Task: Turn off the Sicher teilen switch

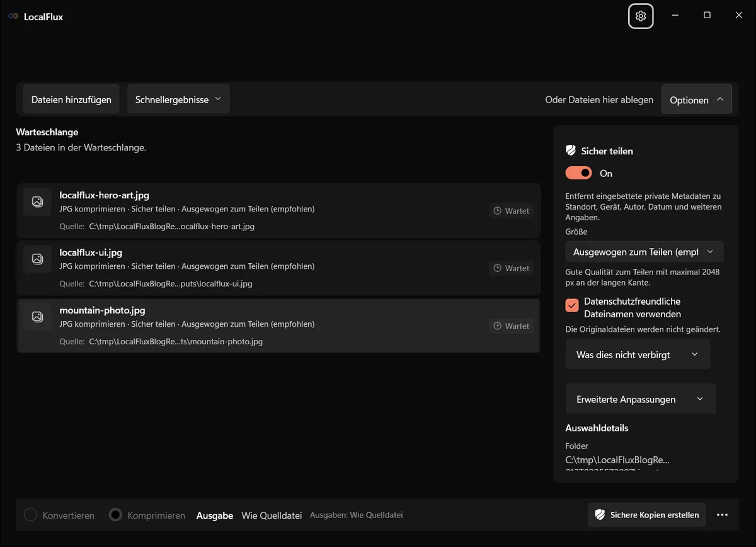Action: (x=579, y=173)
